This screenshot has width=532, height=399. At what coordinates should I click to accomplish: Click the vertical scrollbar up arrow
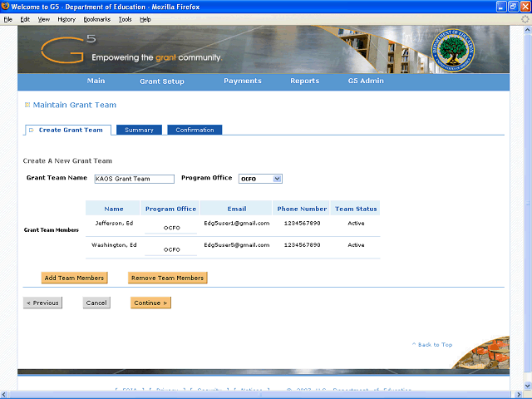click(528, 30)
